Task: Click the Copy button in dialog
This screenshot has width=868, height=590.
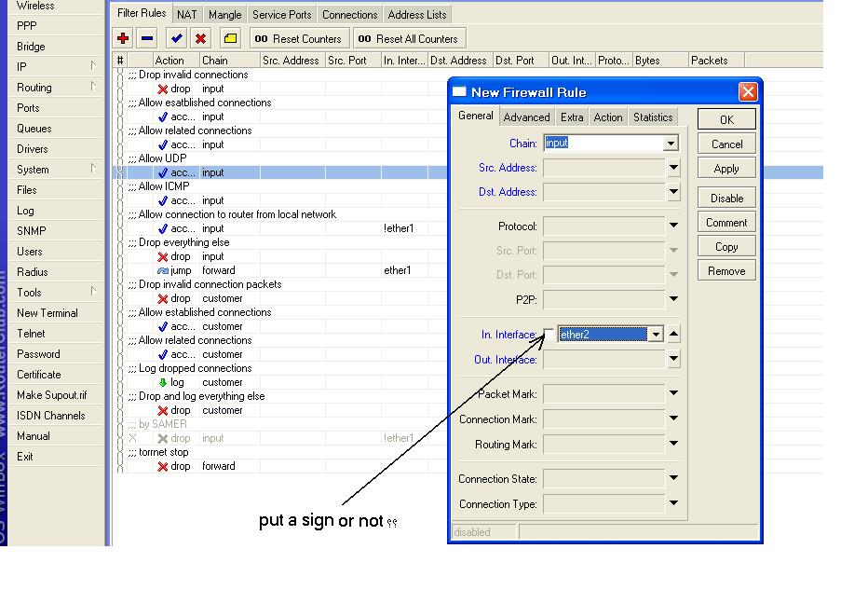Action: (x=726, y=247)
